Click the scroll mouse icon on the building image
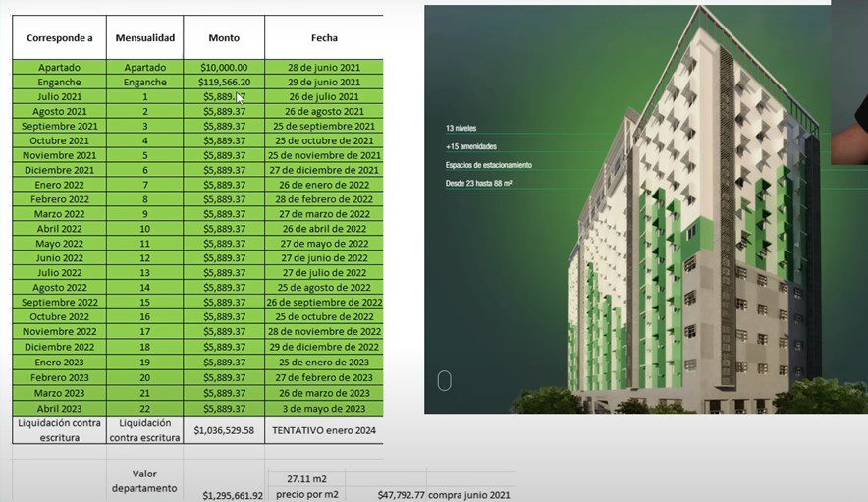The image size is (868, 502). point(444,381)
